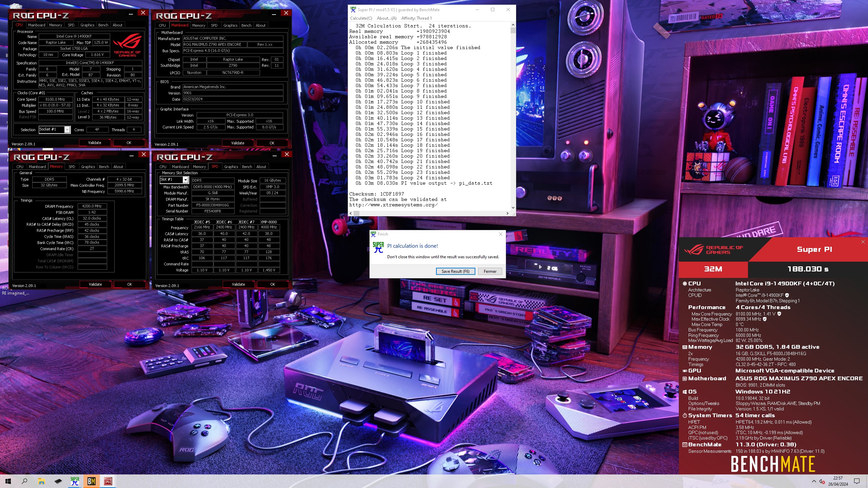Image resolution: width=868 pixels, height=488 pixels.
Task: Click Super PI scrollbar up arrow
Action: coord(513,25)
